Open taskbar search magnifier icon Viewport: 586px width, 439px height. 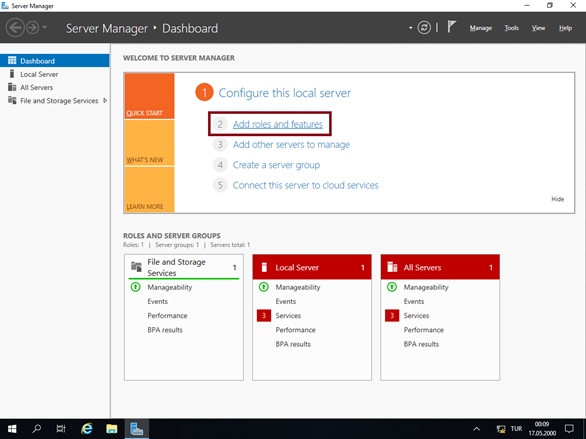point(37,428)
